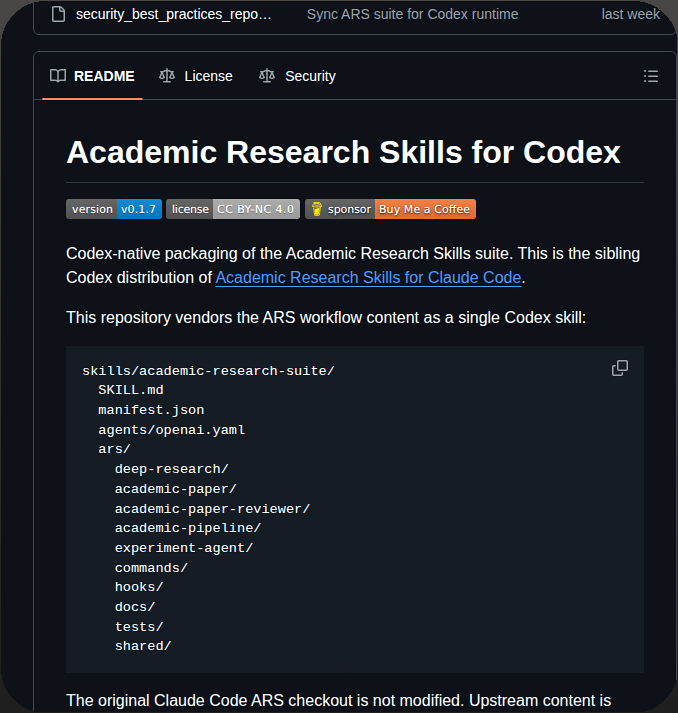Click the 'SKILL.md' line in the code block
Image resolution: width=678 pixels, height=713 pixels.
point(131,390)
